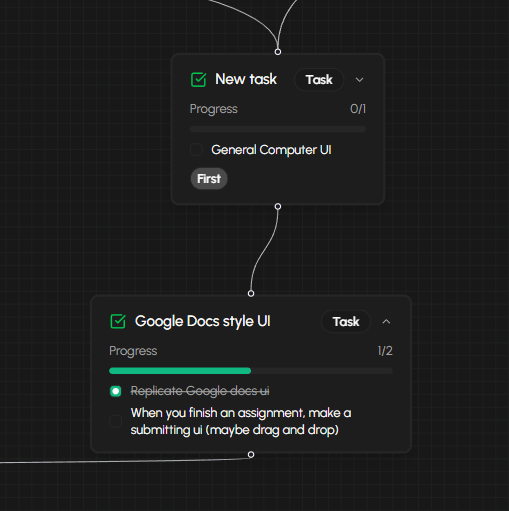Open the Task type badge on Google Docs card

click(346, 322)
